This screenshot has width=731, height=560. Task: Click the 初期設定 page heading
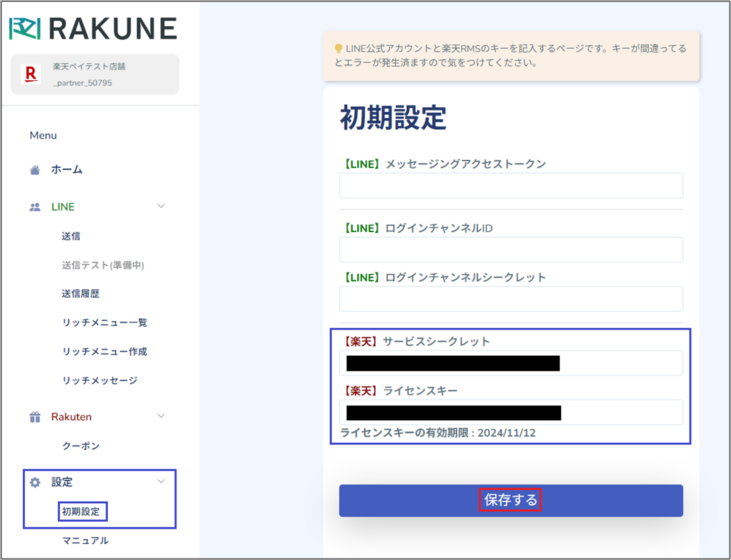393,118
